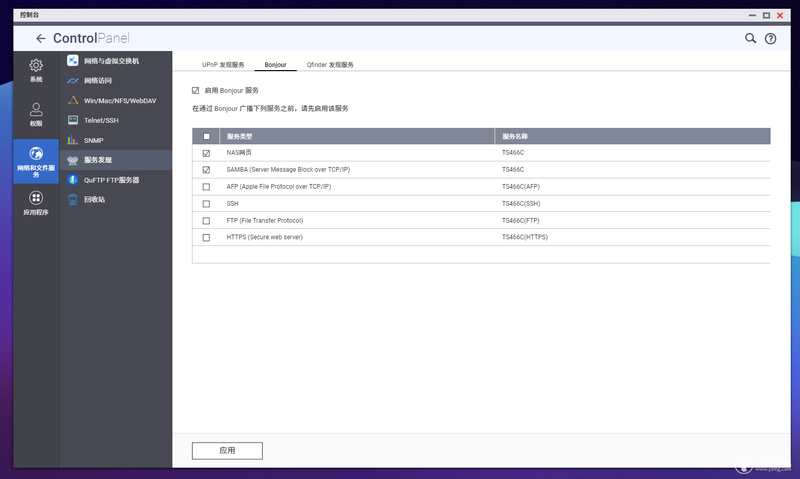This screenshot has height=479, width=800.
Task: Check the FTP service checkbox
Action: (x=206, y=221)
